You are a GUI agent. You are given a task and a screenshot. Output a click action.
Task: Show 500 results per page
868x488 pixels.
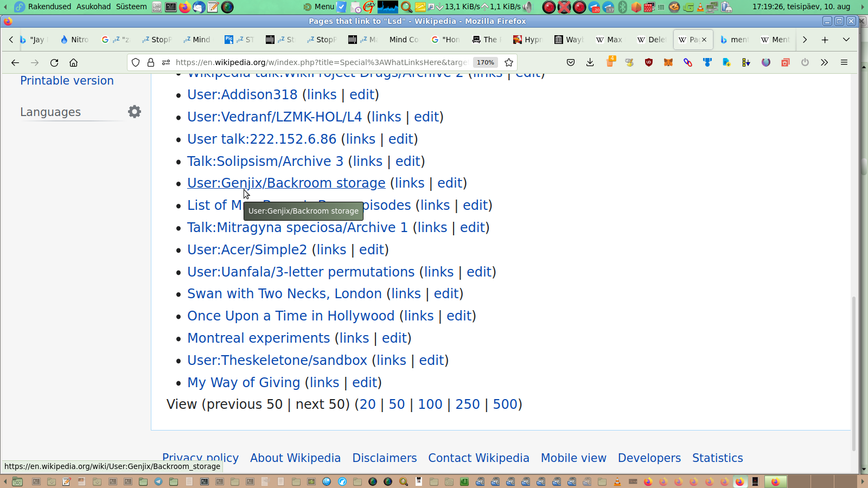tap(505, 404)
